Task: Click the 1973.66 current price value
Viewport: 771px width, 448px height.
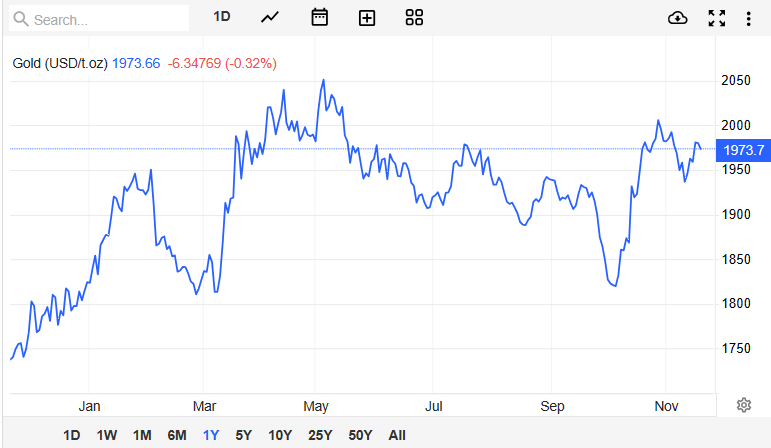Action: point(136,63)
